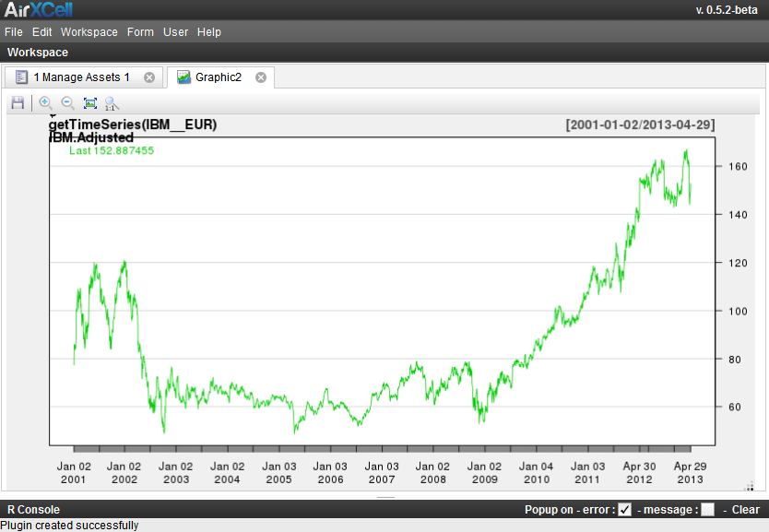Select the Graphic2 tab

coord(219,77)
